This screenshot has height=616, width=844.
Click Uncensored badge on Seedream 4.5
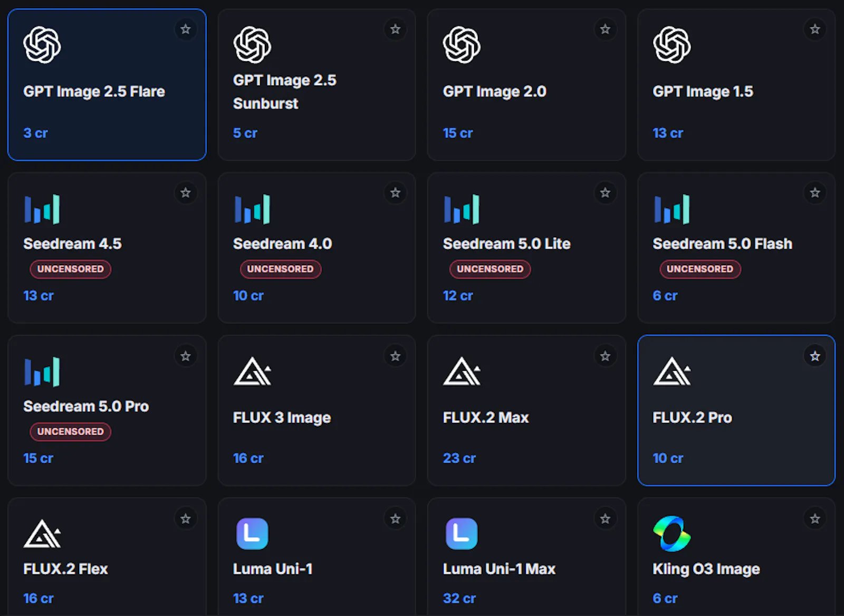pos(70,269)
